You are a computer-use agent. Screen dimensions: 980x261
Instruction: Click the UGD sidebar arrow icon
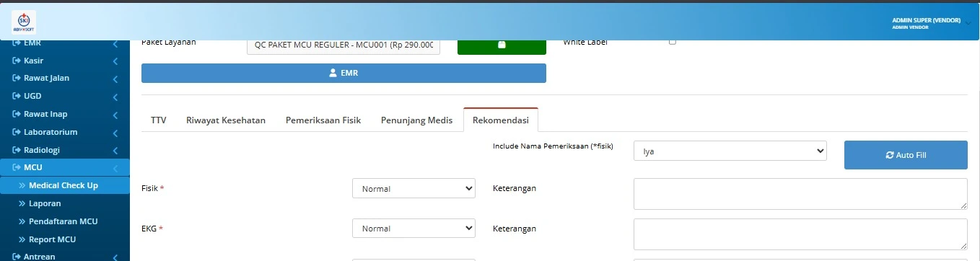17,96
